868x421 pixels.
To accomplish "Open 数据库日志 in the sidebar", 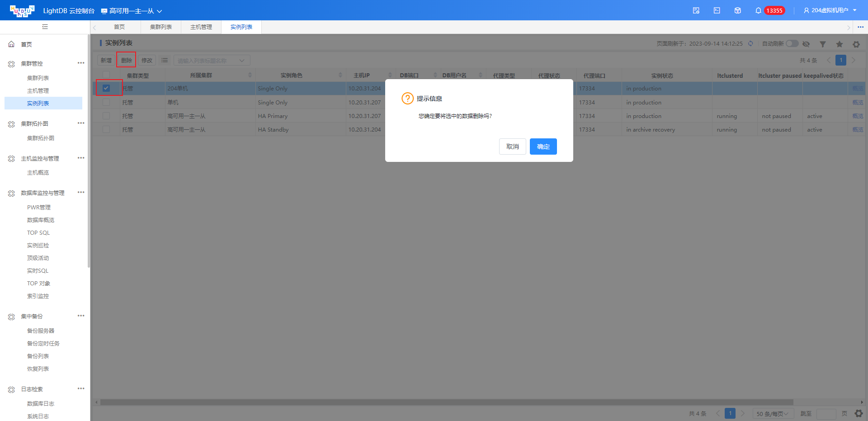I will coord(41,404).
